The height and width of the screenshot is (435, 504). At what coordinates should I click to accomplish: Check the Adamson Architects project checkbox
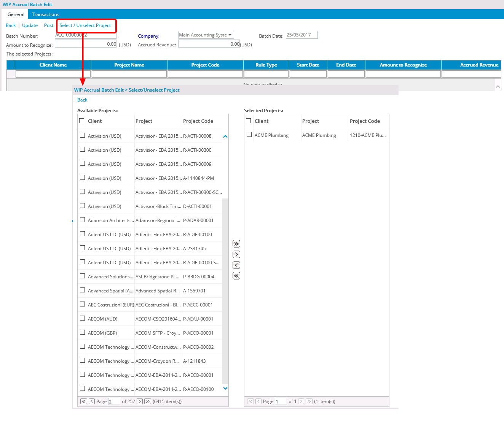(82, 220)
